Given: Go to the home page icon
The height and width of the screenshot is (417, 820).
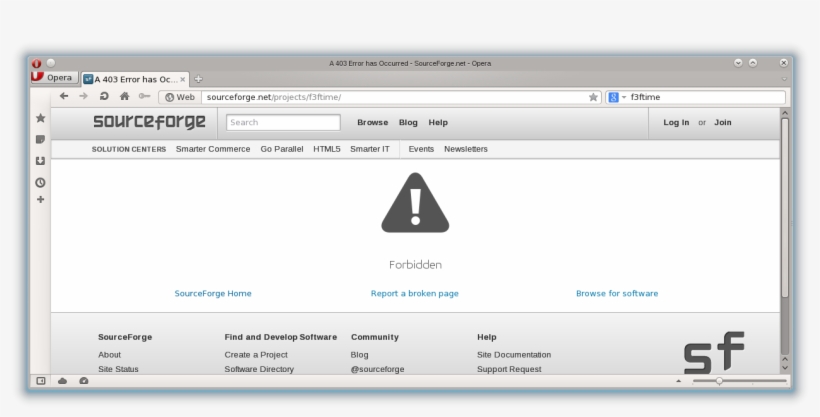Looking at the screenshot, I should pyautogui.click(x=124, y=96).
